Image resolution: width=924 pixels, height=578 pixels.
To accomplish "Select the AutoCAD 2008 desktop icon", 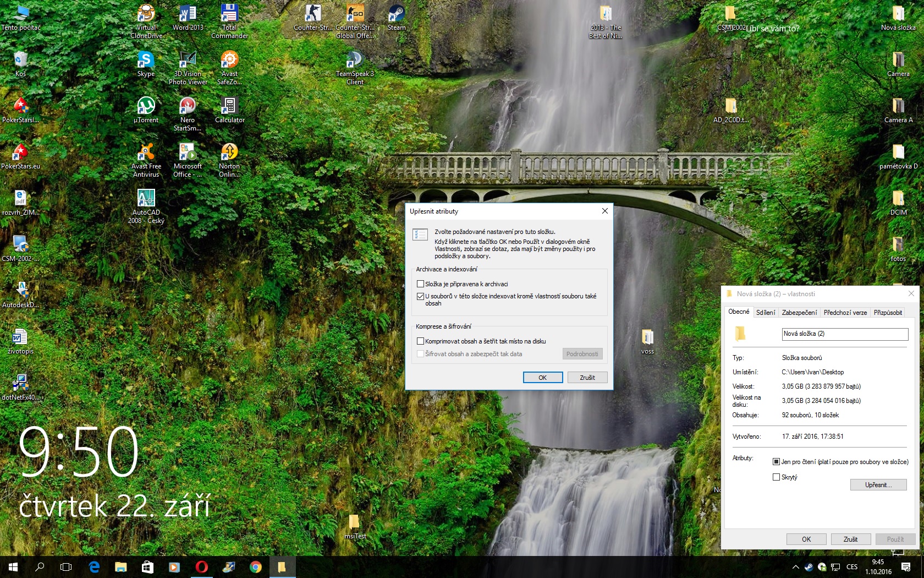I will [146, 201].
